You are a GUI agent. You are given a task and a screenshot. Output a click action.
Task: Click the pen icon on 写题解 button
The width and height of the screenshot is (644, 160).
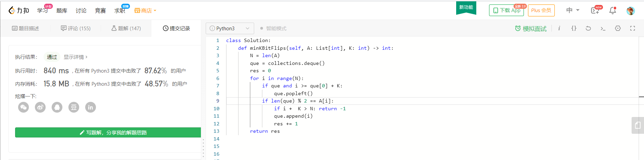click(x=82, y=132)
